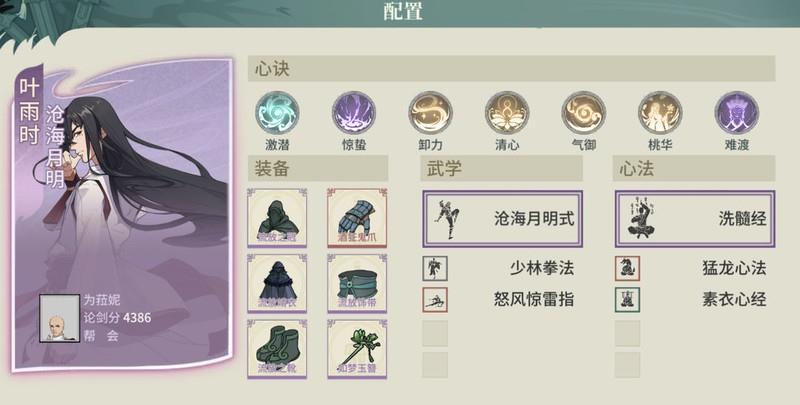Open the green boots equipment slot
Viewport: 800px width, 405px height.
pos(277,349)
